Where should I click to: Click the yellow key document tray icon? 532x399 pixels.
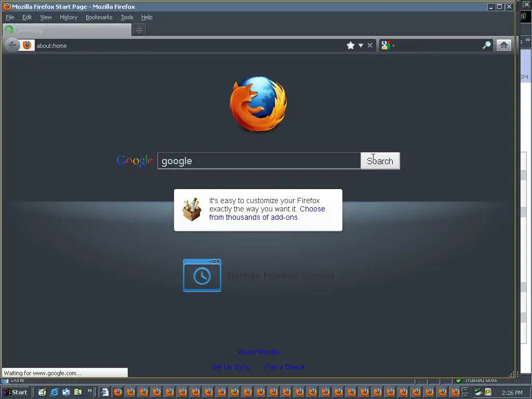coord(488,392)
